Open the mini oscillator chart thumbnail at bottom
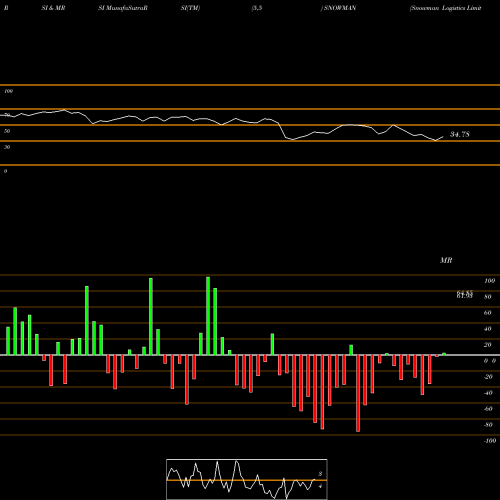This screenshot has width=500, height=500. pos(247,479)
